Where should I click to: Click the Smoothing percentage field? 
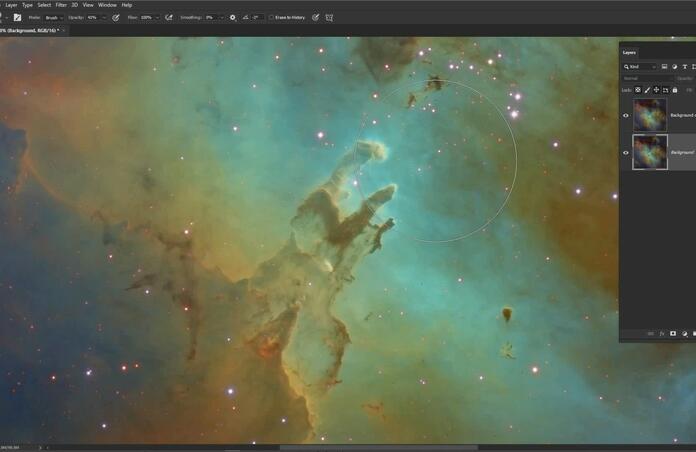211,18
